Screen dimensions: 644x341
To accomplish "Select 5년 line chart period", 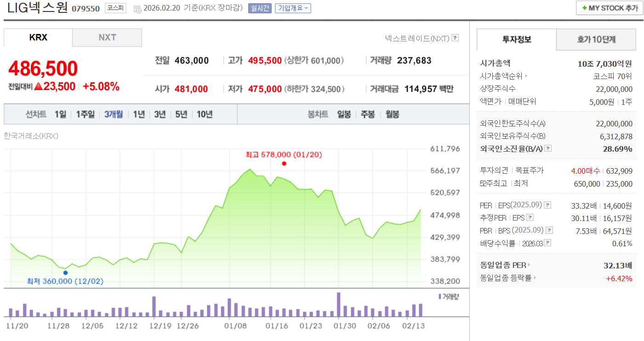I will click(181, 114).
